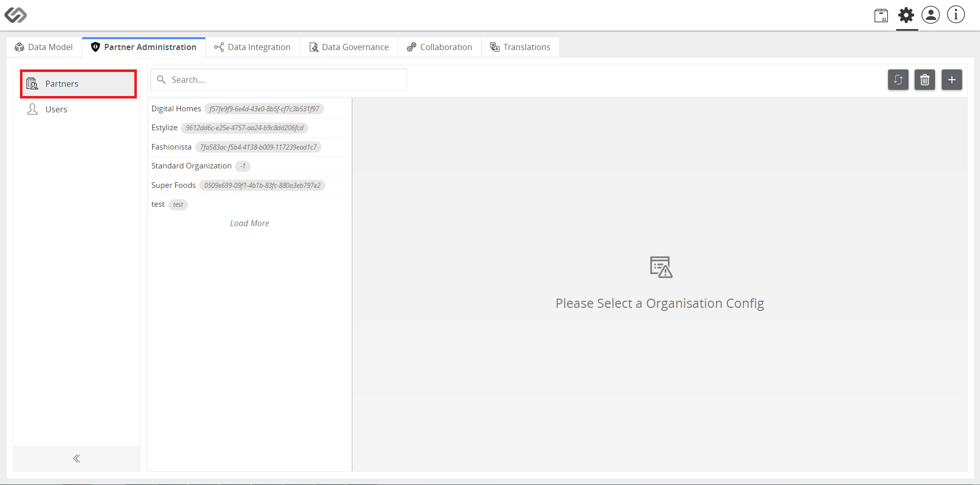Click the plus add partner button

point(952,80)
